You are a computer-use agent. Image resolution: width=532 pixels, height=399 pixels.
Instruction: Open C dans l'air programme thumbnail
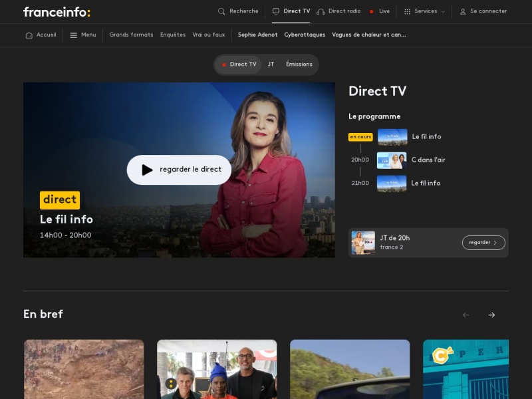coord(392,160)
